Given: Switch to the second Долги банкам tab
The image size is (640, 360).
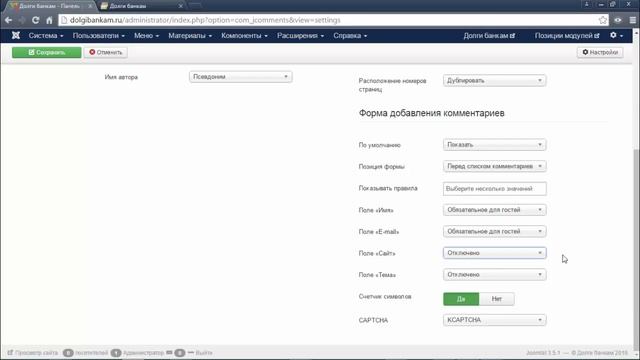Looking at the screenshot, I should [141, 6].
